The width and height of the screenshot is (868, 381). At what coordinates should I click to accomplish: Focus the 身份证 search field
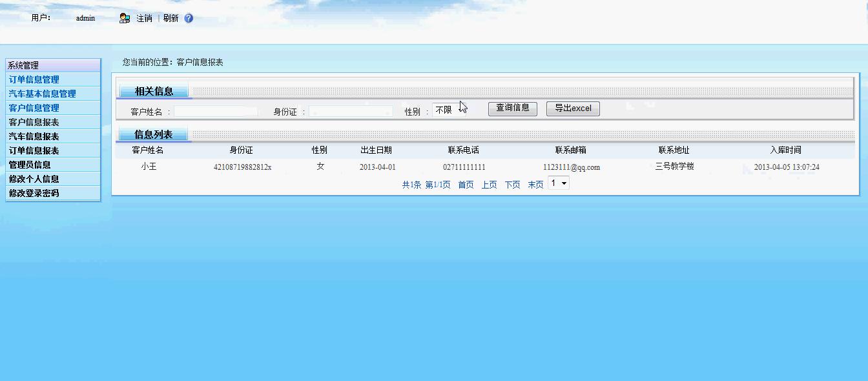351,111
